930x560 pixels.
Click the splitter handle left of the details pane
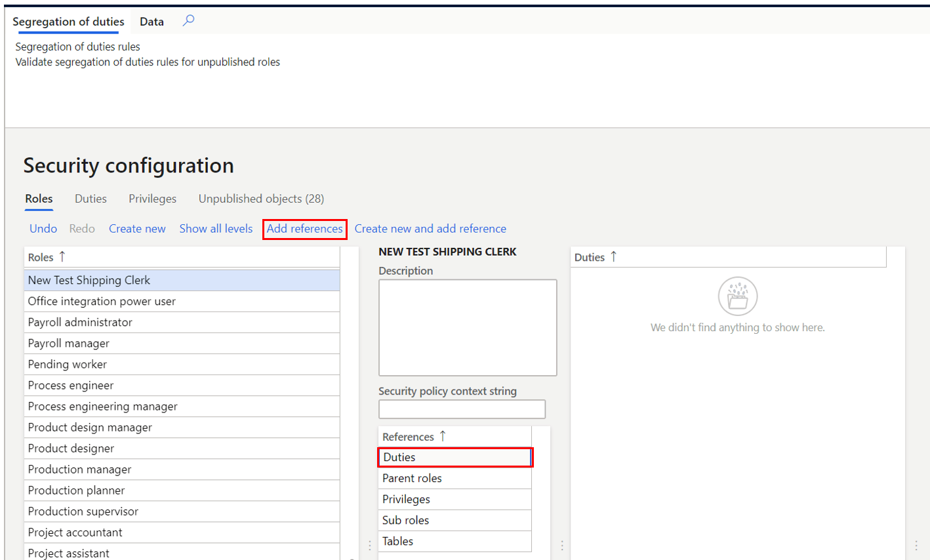pos(369,544)
